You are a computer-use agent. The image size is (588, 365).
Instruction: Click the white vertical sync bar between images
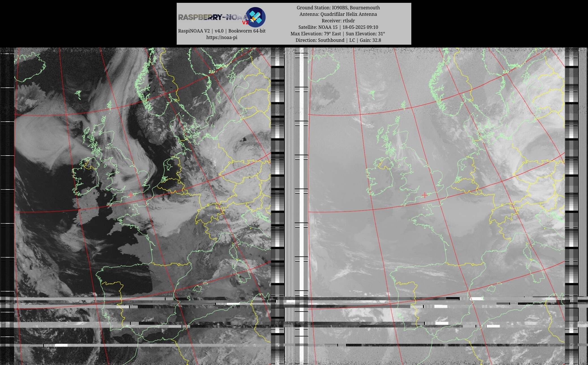(x=301, y=206)
